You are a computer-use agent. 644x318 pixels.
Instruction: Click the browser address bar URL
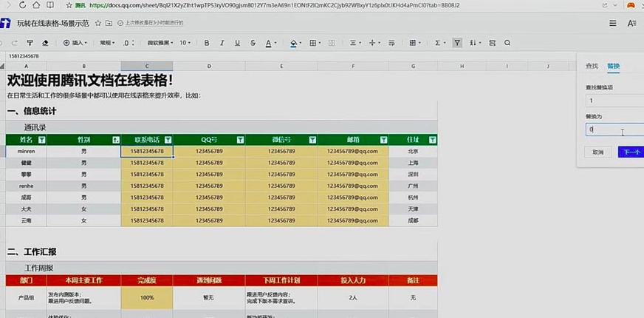coord(274,5)
